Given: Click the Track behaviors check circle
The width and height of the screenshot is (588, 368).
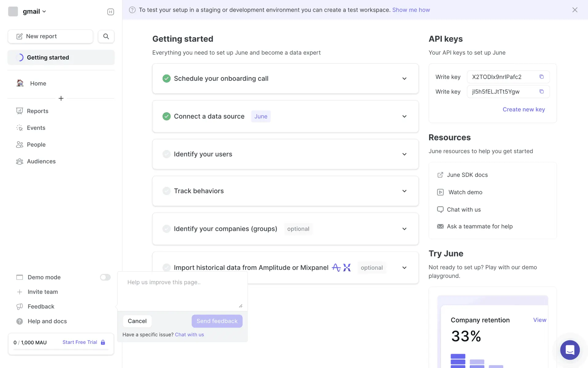Looking at the screenshot, I should [166, 191].
